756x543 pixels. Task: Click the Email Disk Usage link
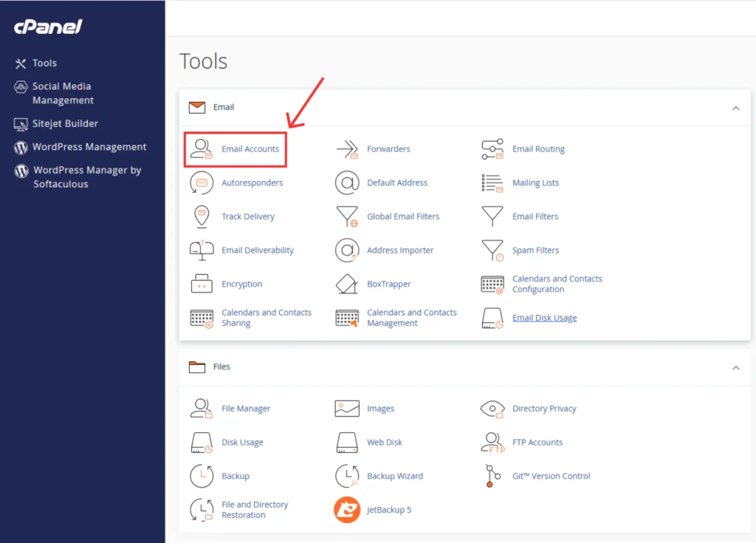544,318
